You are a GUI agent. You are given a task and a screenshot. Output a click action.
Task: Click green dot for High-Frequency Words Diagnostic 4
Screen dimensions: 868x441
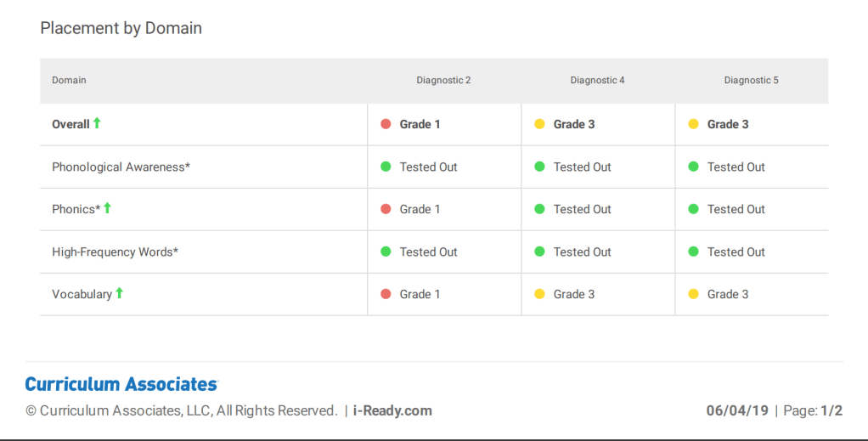pyautogui.click(x=539, y=252)
